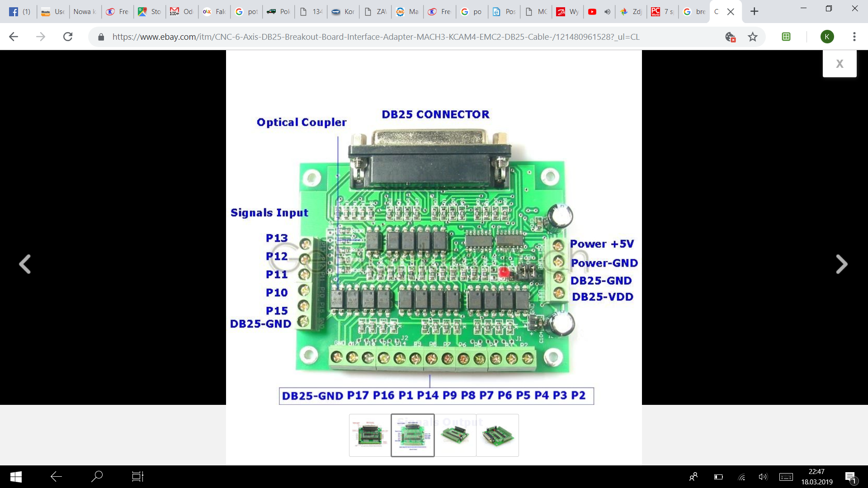
Task: Switch to the Facebook tab
Action: coord(20,12)
